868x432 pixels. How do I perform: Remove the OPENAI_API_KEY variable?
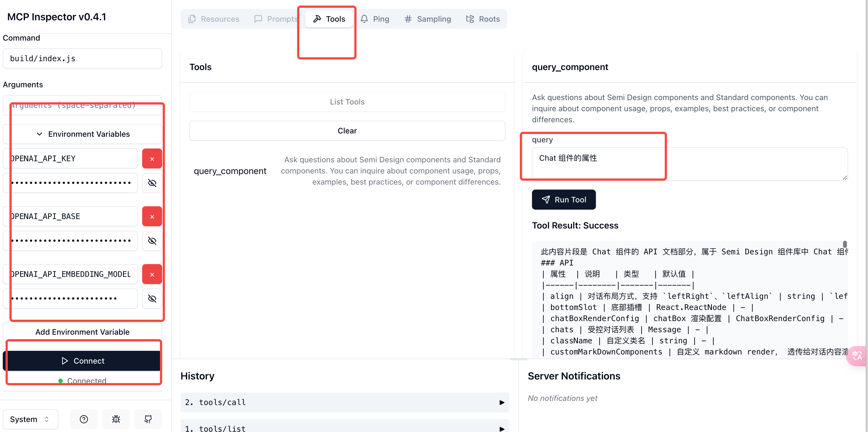pos(152,158)
